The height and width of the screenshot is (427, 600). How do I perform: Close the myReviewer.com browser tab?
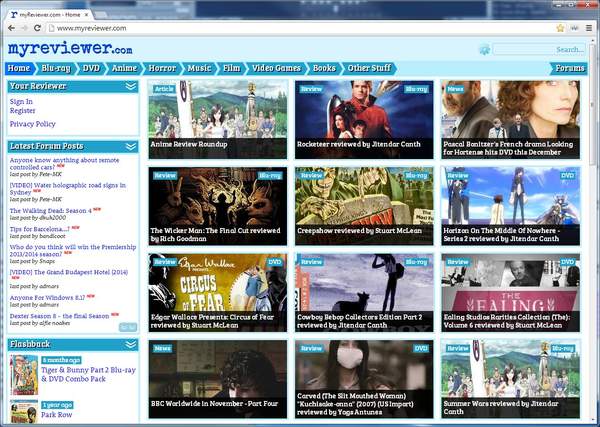[86, 15]
